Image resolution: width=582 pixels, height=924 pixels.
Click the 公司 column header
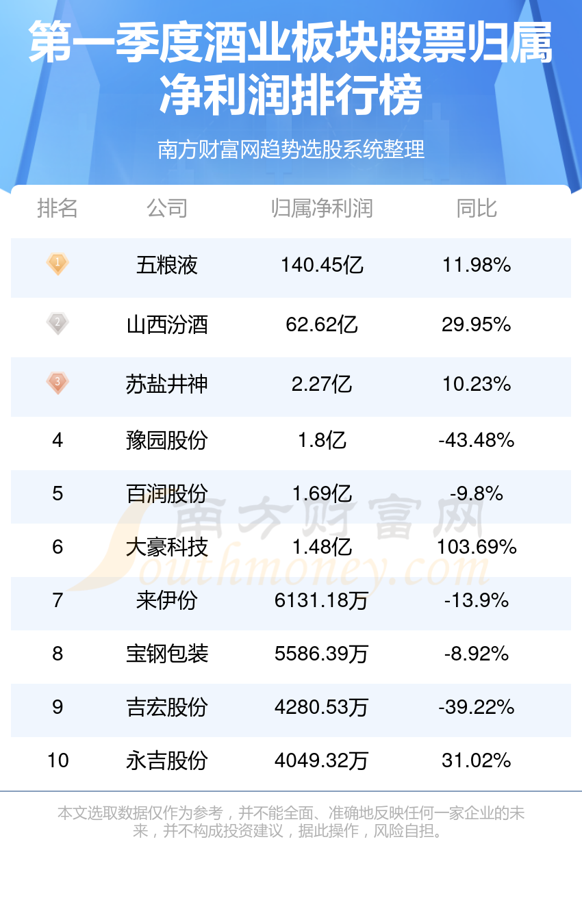[x=167, y=208]
